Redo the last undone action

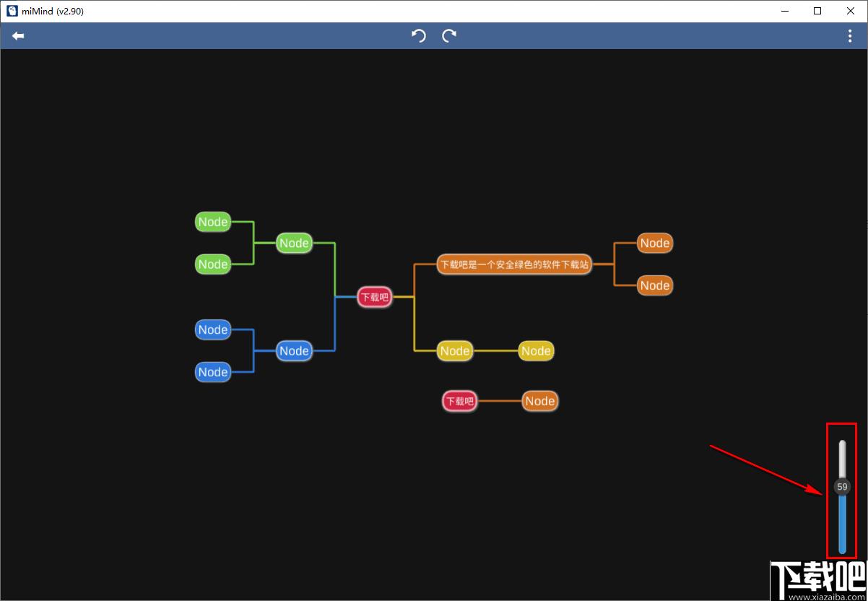coord(449,35)
